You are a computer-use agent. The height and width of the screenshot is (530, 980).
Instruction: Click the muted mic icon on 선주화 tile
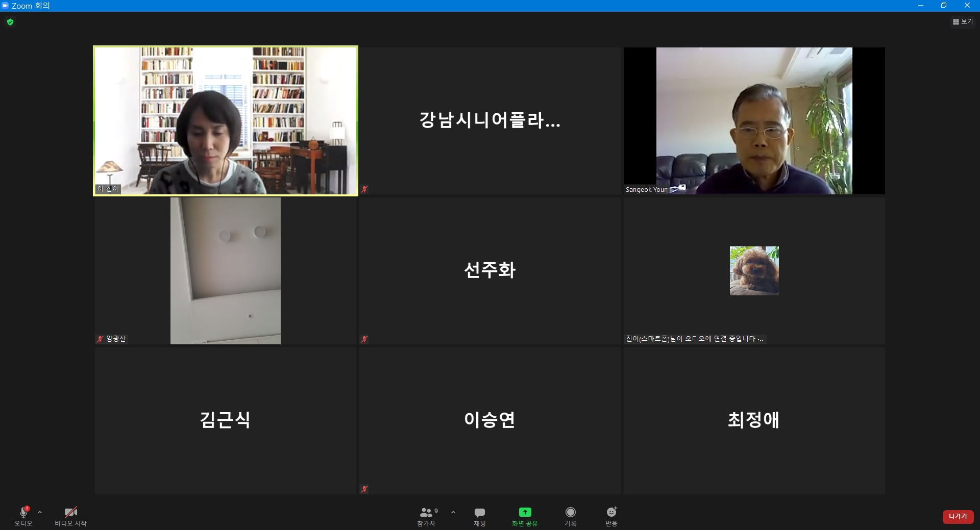point(364,339)
